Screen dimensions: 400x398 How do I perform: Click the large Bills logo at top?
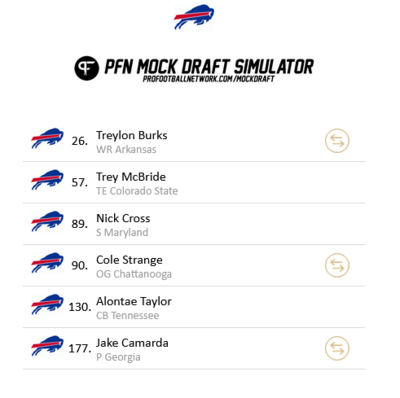point(194,17)
